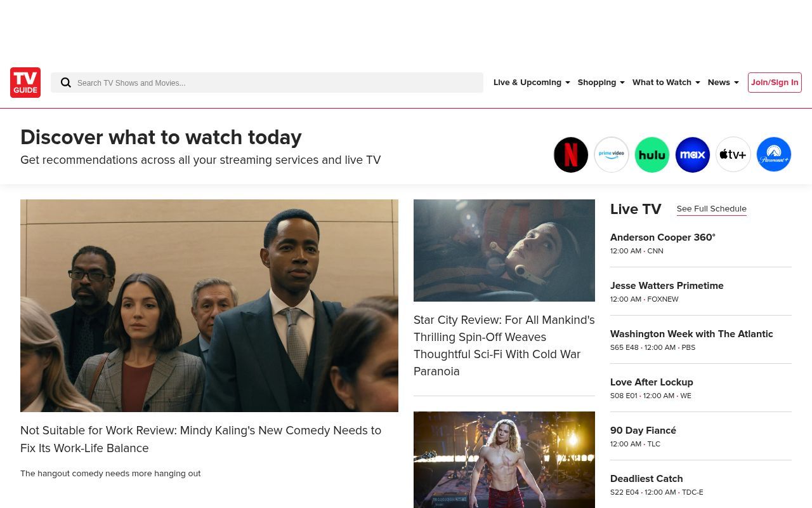
Task: Click the '12:00 AM · TLC' listing details
Action: click(636, 444)
